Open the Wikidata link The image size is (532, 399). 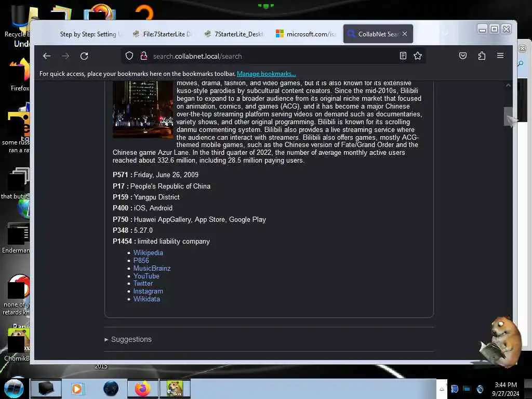(146, 299)
